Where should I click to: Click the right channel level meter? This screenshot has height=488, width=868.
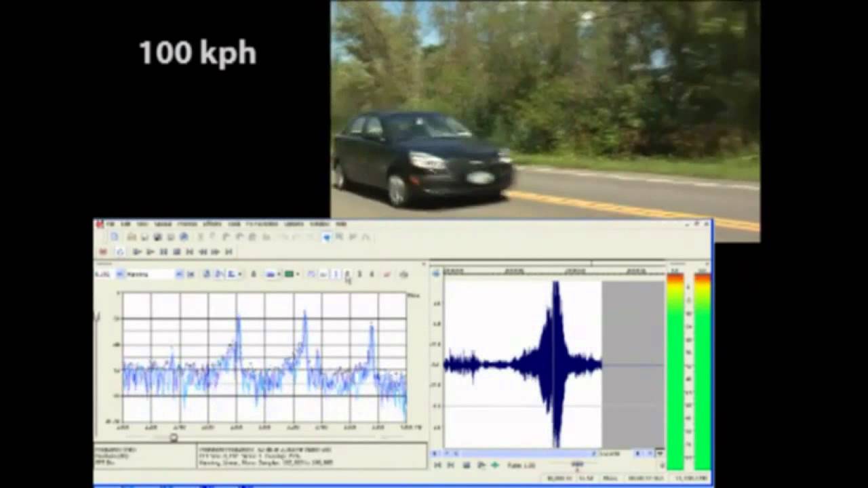(x=703, y=371)
